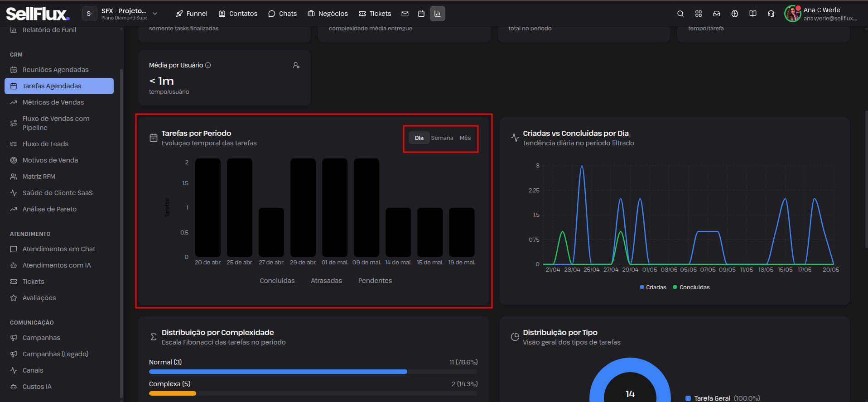Click the active bar chart reports icon
Image resolution: width=868 pixels, height=402 pixels.
[x=437, y=14]
